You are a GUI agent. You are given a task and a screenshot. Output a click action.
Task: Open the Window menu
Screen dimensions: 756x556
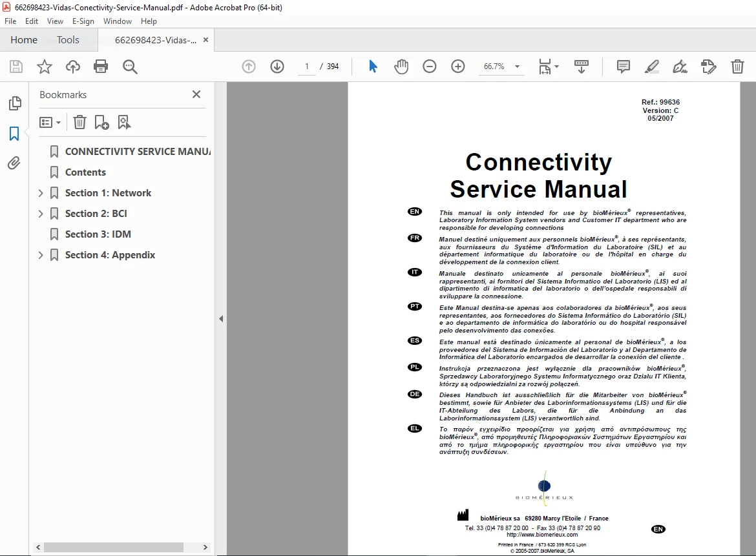117,21
